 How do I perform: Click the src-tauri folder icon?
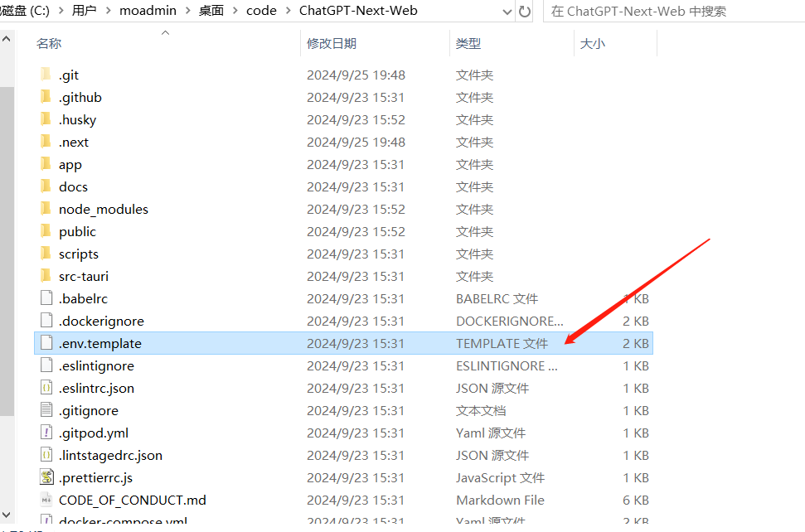tap(46, 275)
